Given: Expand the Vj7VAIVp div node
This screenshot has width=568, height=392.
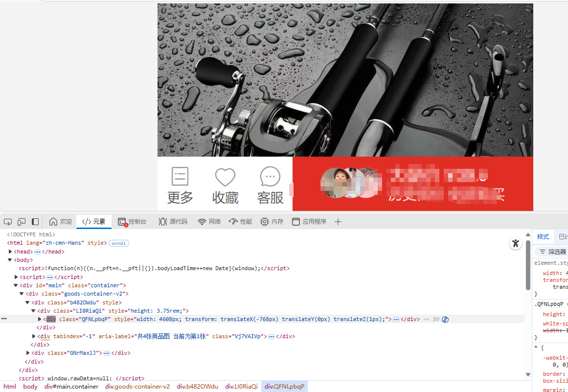Looking at the screenshot, I should point(34,336).
